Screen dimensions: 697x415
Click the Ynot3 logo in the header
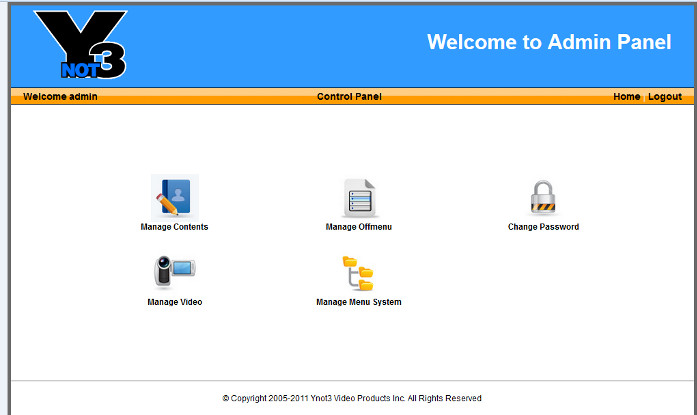[x=81, y=44]
